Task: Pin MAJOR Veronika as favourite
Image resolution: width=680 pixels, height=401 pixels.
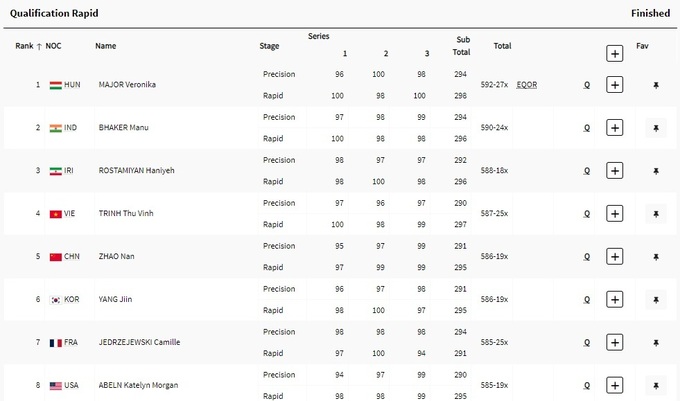Action: pos(656,85)
